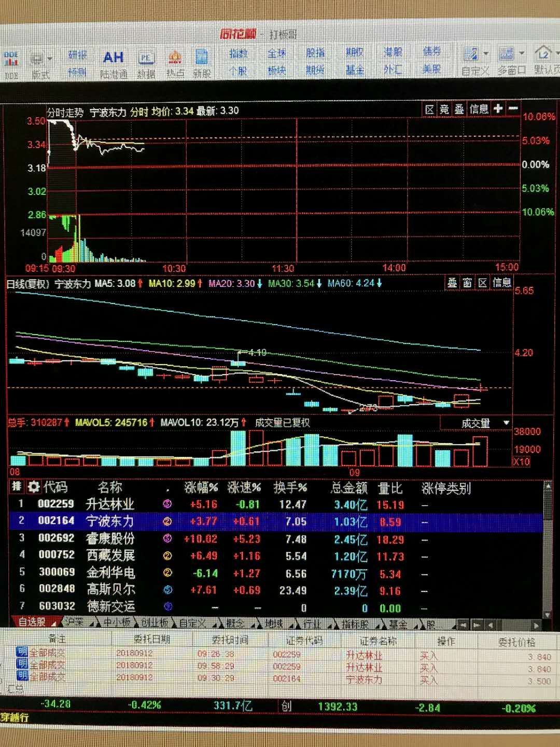This screenshot has width=560, height=747.
Task: Switch to the 自选股 watchlist tab
Action: click(x=32, y=621)
